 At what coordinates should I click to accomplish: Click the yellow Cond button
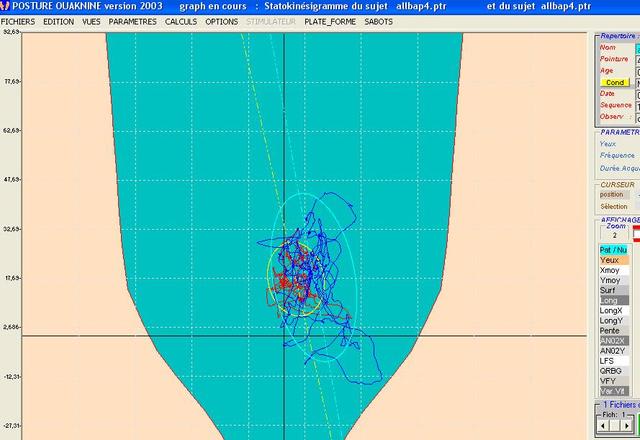614,82
